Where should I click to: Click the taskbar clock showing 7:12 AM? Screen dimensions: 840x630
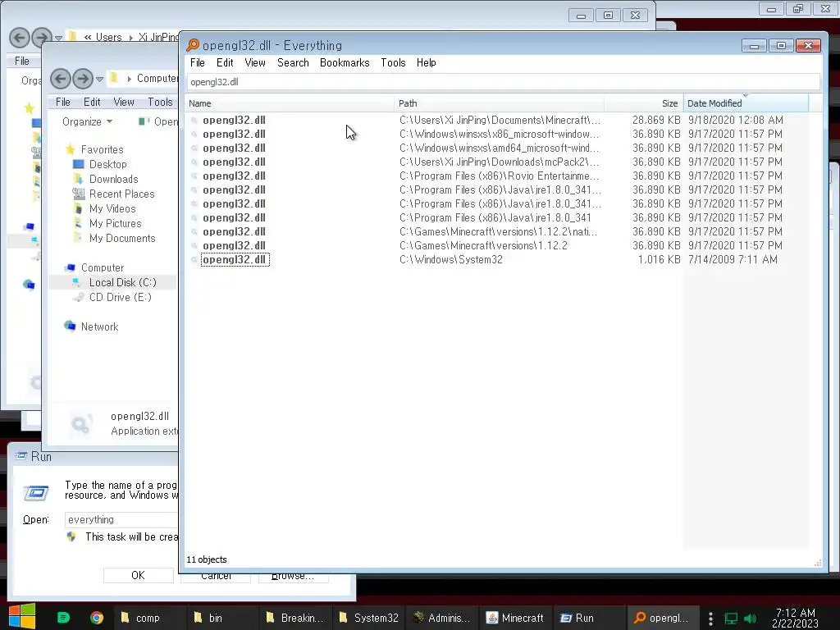[795, 618]
